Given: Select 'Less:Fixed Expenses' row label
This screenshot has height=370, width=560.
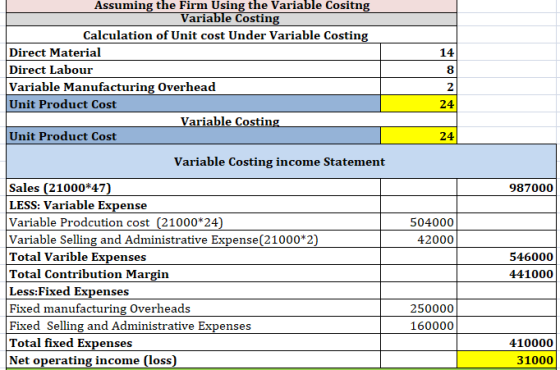Looking at the screenshot, I should coord(193,291).
